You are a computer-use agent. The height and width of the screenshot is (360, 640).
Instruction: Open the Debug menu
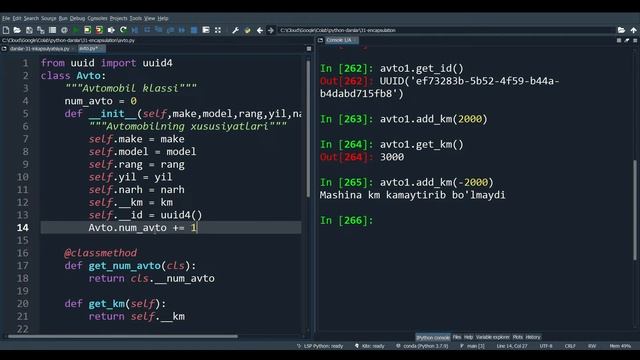(x=77, y=18)
